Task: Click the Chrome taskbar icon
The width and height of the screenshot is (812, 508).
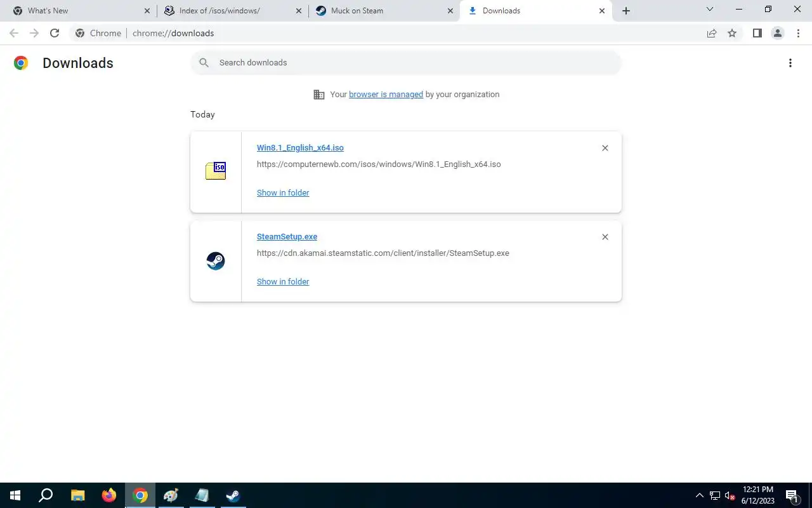Action: (x=140, y=495)
